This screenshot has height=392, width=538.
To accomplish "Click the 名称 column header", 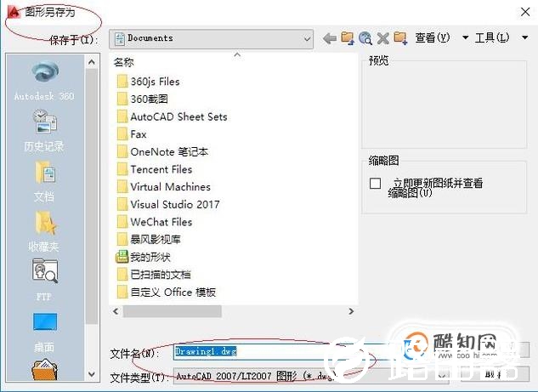I will [x=124, y=62].
